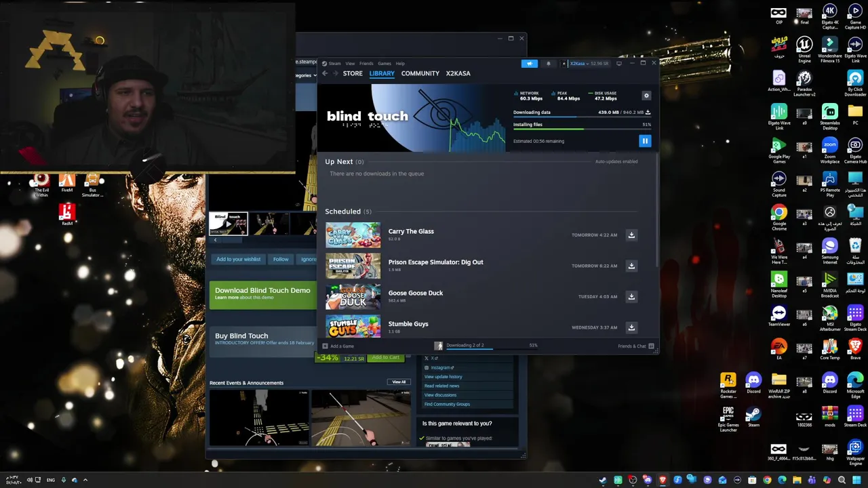The width and height of the screenshot is (868, 488).
Task: Expand hidden tray icons chevron
Action: 85,481
